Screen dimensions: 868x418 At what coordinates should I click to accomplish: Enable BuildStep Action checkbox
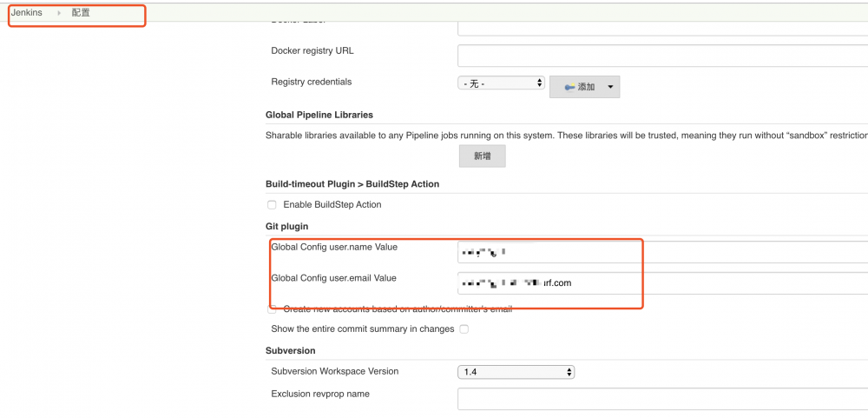pyautogui.click(x=272, y=205)
